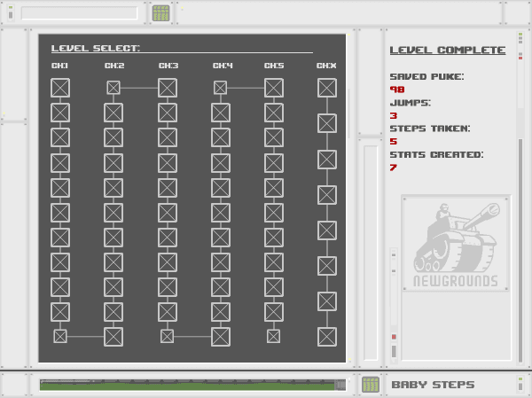The image size is (532, 398).
Task: Click the small connector box below CH:3 column
Action: (x=167, y=336)
